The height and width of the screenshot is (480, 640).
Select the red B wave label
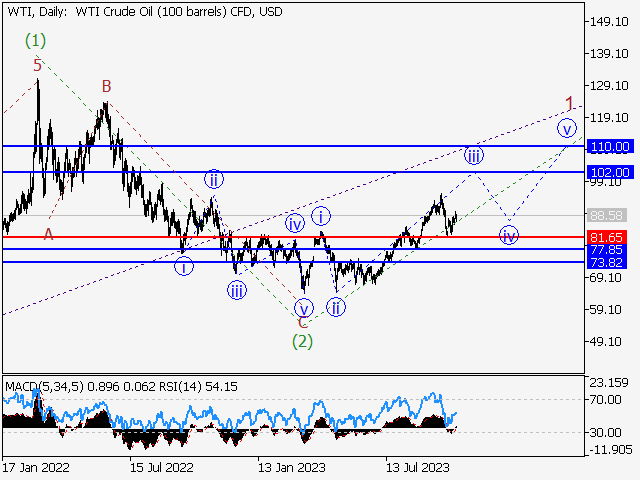click(x=106, y=86)
